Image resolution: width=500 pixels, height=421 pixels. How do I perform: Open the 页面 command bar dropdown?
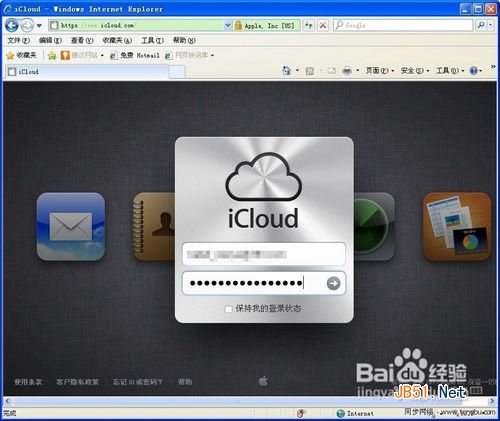coord(380,71)
